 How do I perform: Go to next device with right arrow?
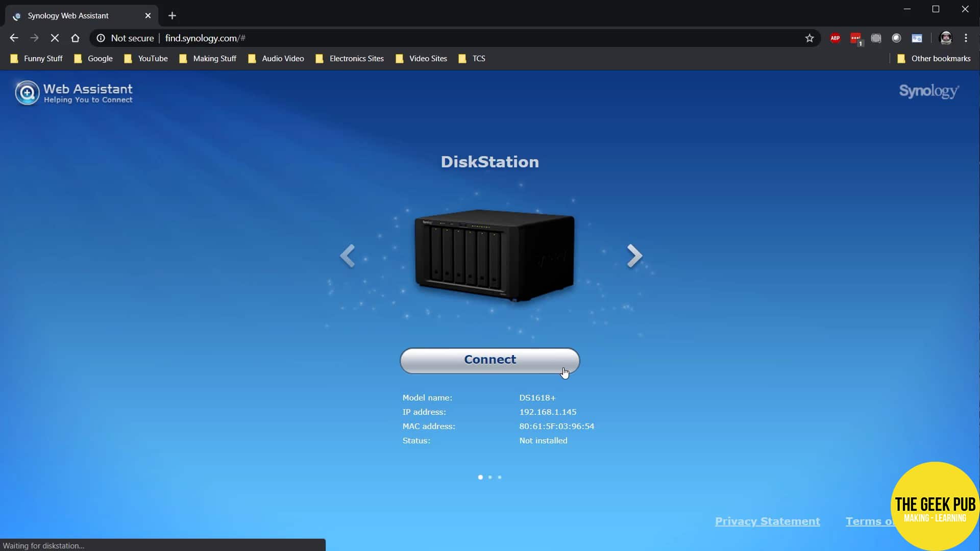pyautogui.click(x=634, y=256)
